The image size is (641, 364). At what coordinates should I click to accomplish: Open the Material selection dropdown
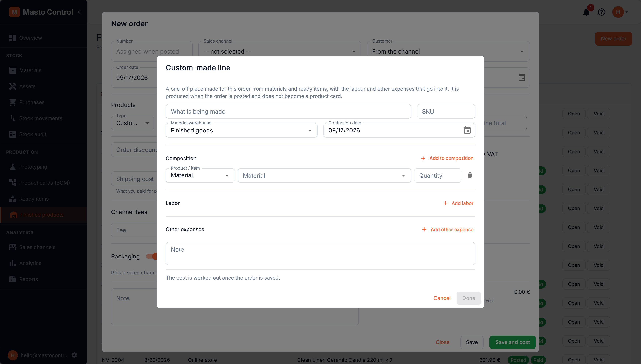tap(324, 175)
